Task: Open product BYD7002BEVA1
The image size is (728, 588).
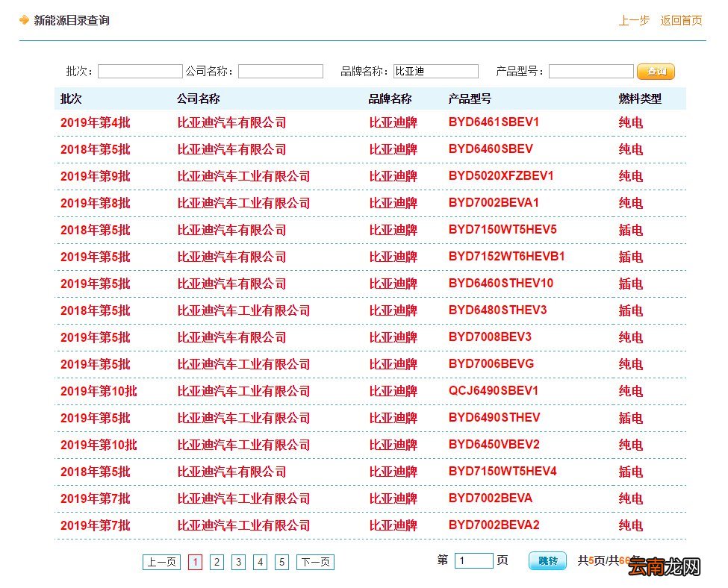Action: (x=494, y=203)
